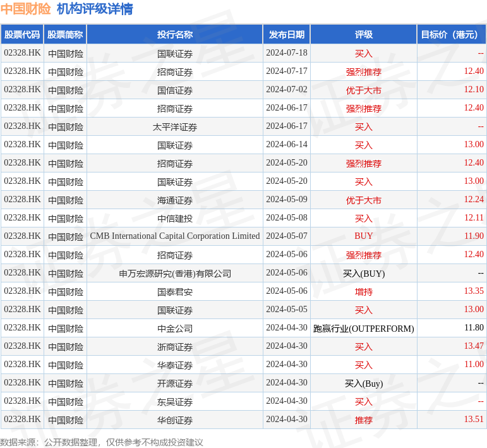This screenshot has height=448, width=487.
Task: Click the 华泰证券 cell
Action: [x=175, y=365]
